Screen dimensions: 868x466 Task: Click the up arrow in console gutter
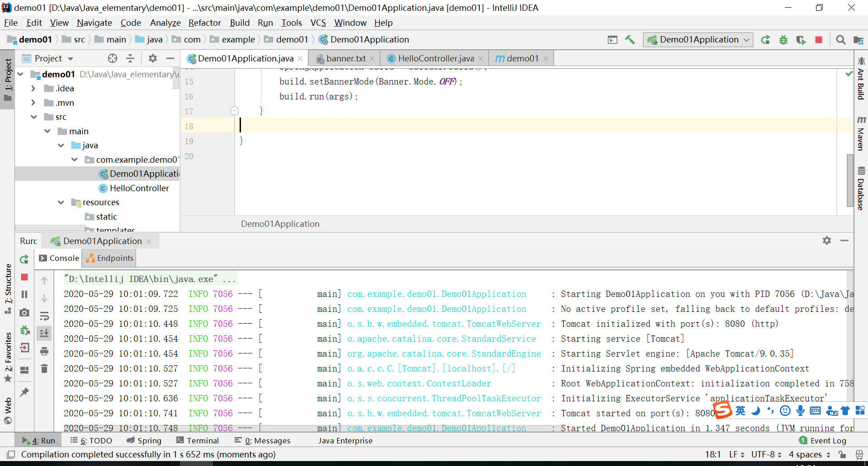[x=44, y=281]
